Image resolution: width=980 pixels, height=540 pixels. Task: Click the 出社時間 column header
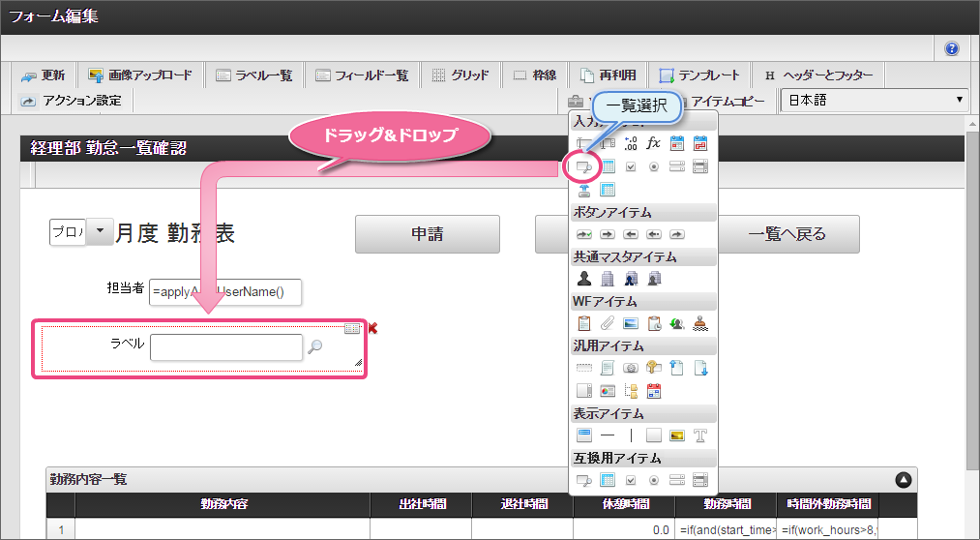coord(421,504)
